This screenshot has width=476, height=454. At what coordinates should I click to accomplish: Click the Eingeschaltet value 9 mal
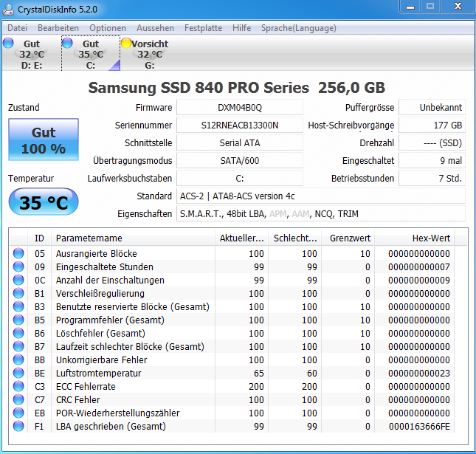(x=432, y=160)
